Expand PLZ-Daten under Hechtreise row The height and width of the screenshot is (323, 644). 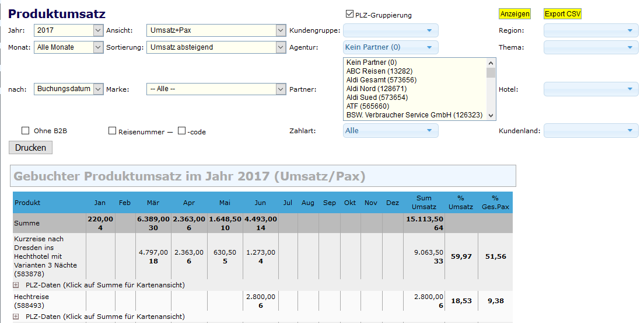16,317
